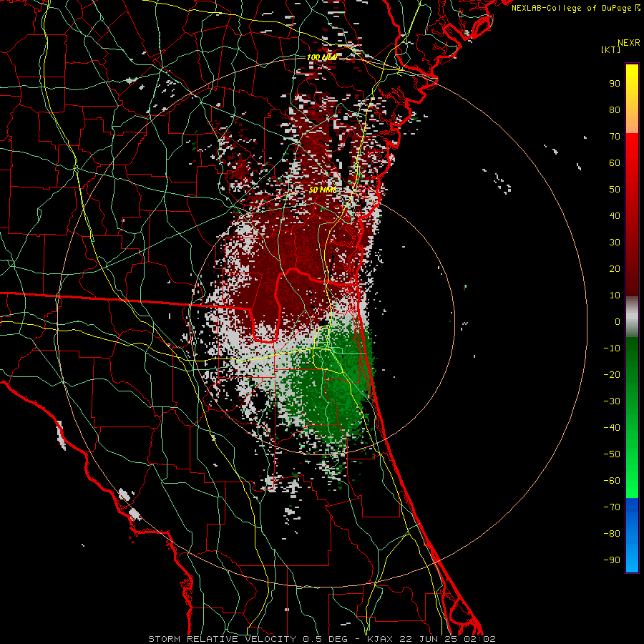
Task: Click the 0 value on velocity scale
Action: click(618, 322)
